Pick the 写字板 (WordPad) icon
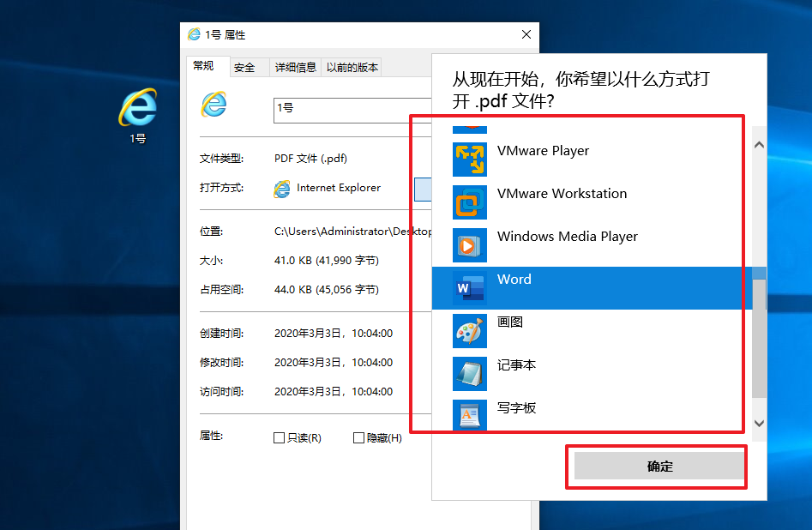This screenshot has height=530, width=812. pyautogui.click(x=469, y=416)
